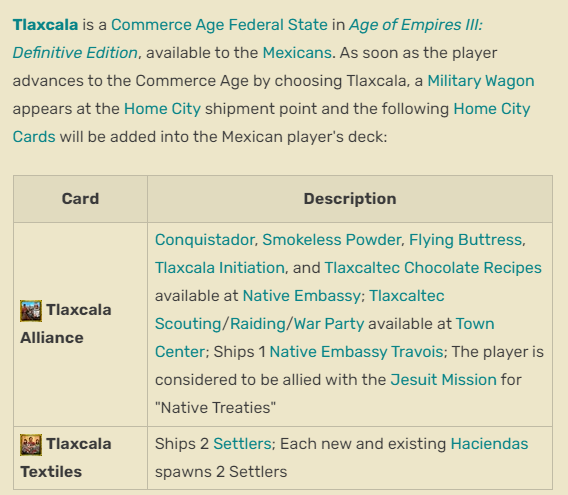Follow the Native Embassy link after 'available at'
The width and height of the screenshot is (568, 495).
pyautogui.click(x=301, y=296)
